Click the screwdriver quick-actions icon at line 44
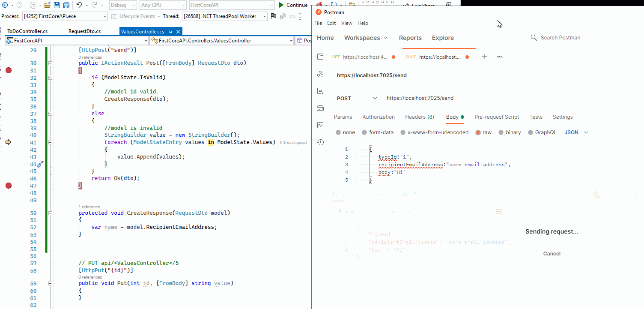This screenshot has width=644, height=309. tap(40, 164)
